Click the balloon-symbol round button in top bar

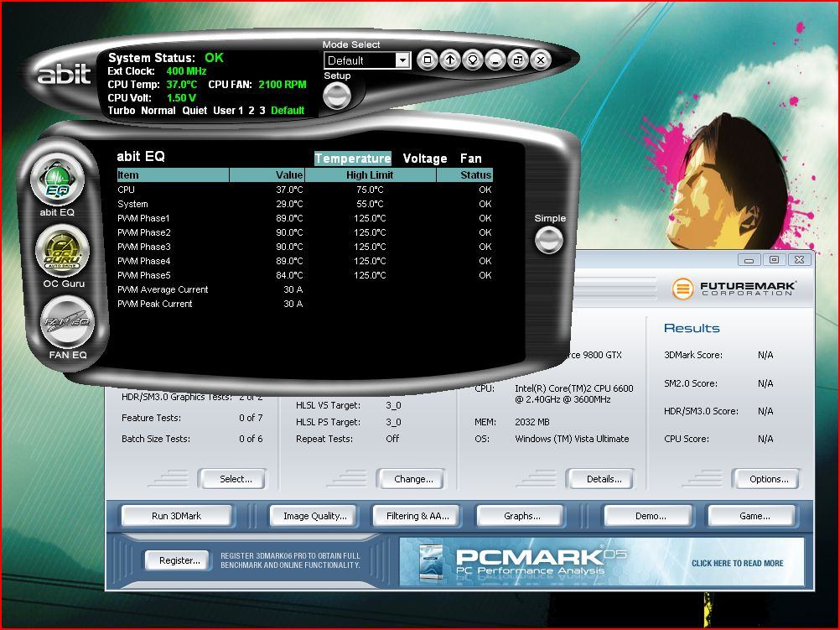473,60
